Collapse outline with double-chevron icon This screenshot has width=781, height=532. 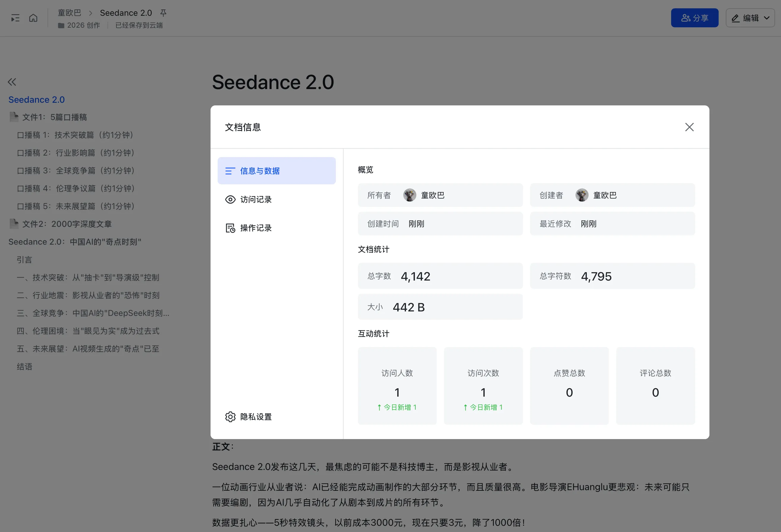(x=12, y=82)
